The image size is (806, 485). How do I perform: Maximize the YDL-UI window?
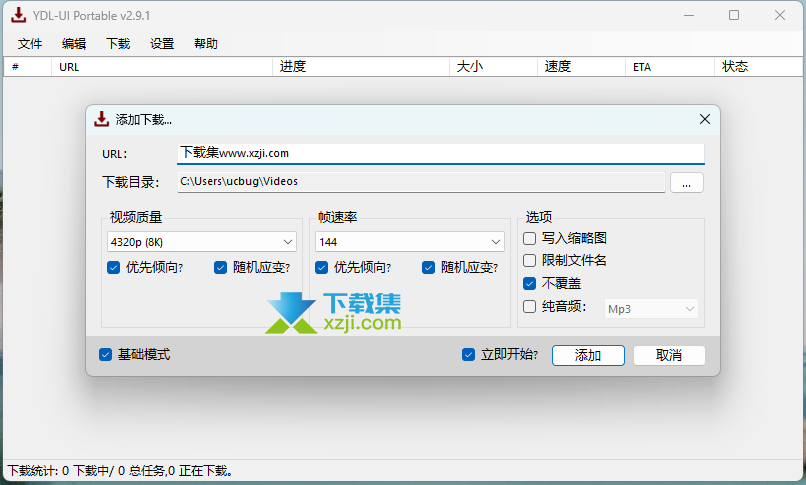click(734, 15)
